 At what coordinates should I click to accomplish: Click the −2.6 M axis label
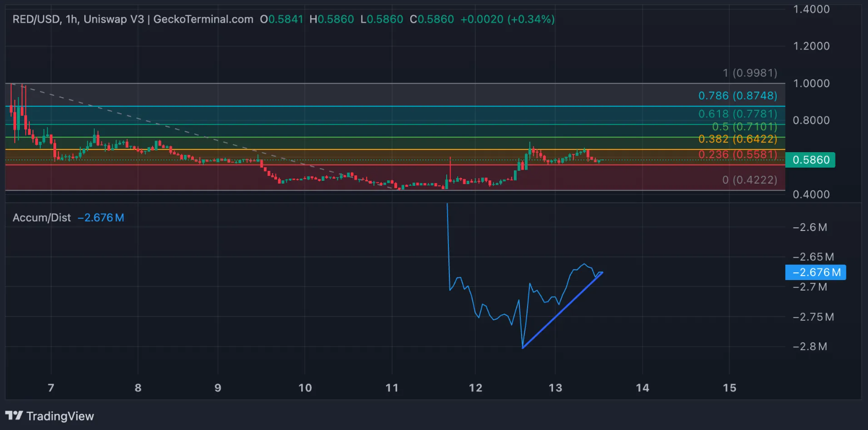point(810,227)
